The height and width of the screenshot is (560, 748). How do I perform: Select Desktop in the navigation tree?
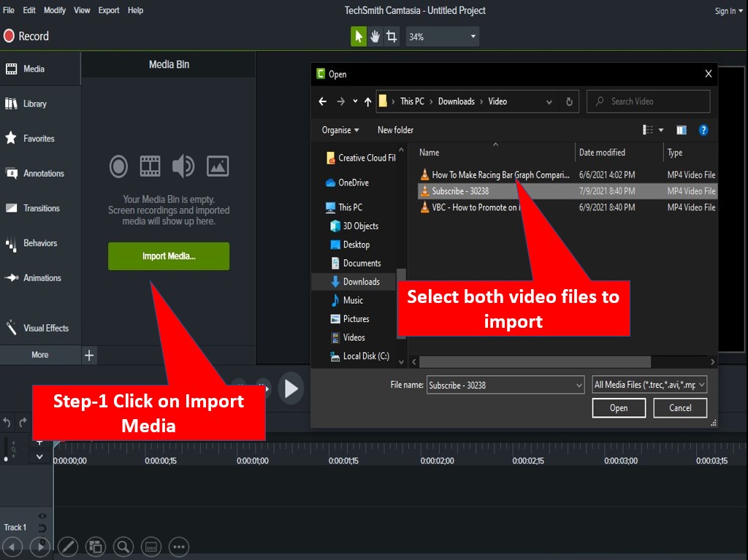pos(350,245)
